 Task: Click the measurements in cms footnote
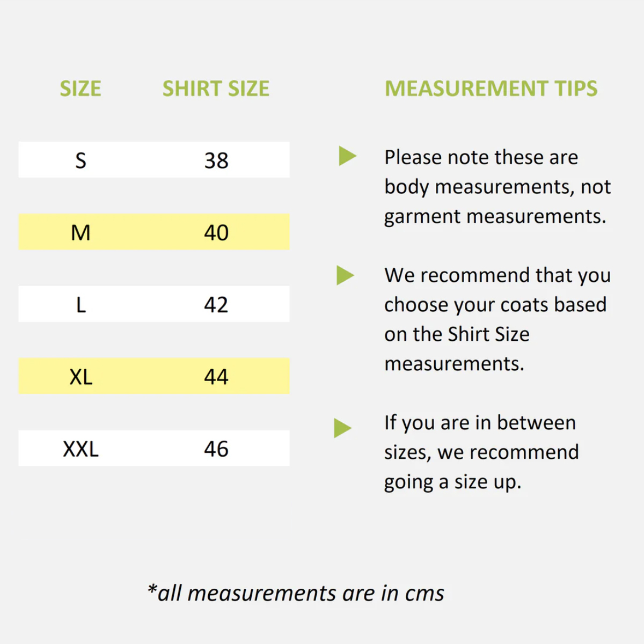point(296,593)
